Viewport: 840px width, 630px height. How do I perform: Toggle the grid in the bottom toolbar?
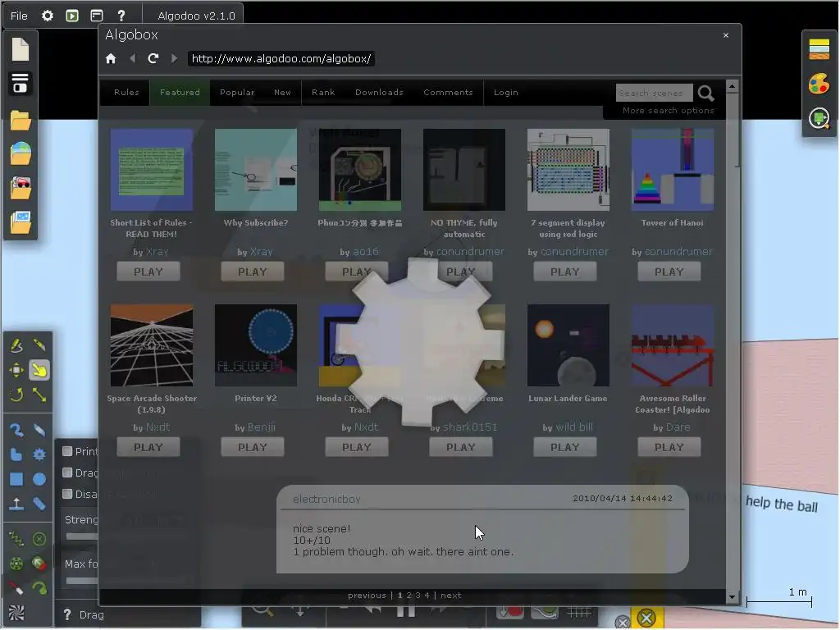click(x=579, y=612)
